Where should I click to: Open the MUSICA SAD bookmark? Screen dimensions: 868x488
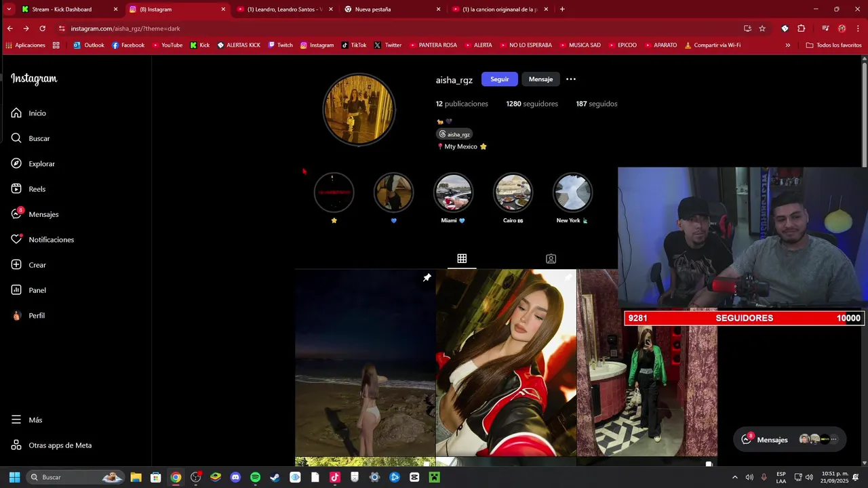580,45
